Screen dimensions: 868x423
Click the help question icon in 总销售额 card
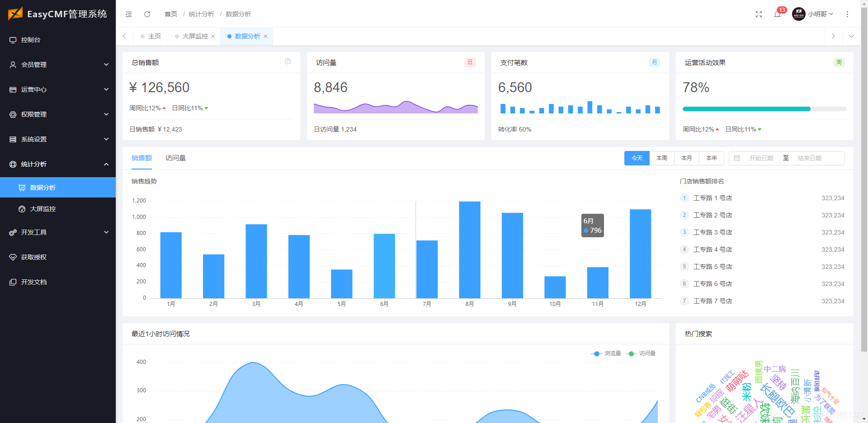pyautogui.click(x=288, y=61)
